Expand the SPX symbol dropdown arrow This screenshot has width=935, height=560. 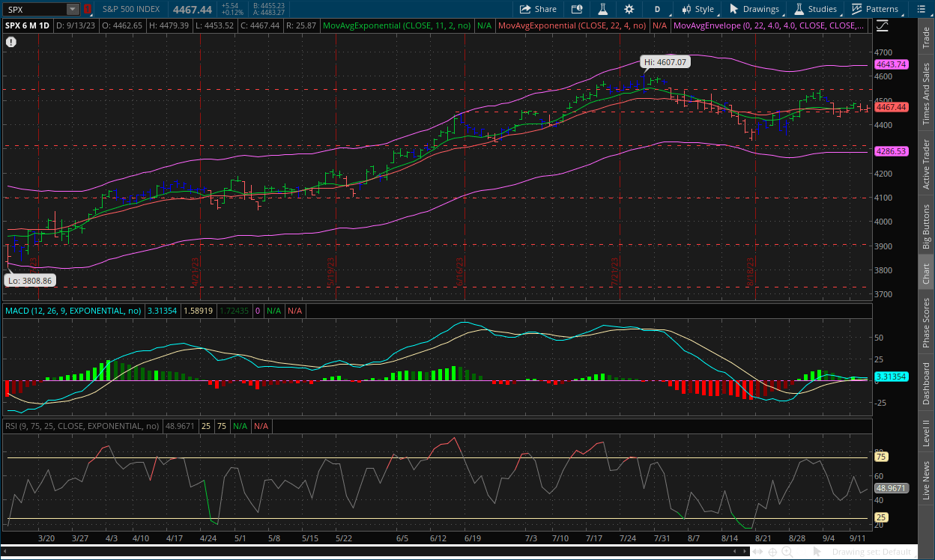click(72, 9)
